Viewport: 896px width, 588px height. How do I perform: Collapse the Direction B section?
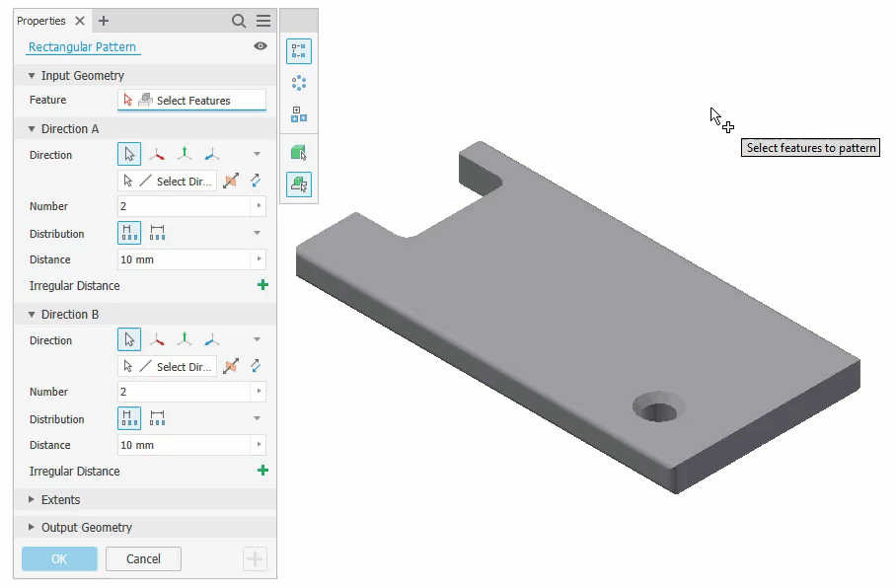(x=32, y=315)
